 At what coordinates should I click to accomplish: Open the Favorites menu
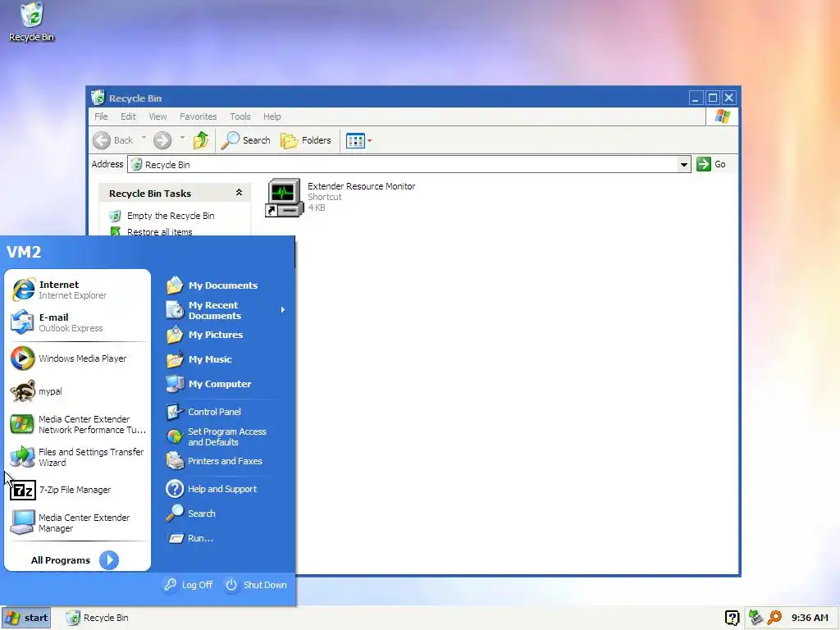pyautogui.click(x=199, y=116)
